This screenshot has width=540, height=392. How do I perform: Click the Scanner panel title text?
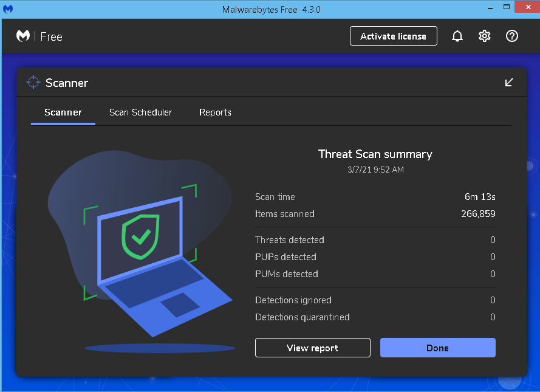pyautogui.click(x=67, y=83)
